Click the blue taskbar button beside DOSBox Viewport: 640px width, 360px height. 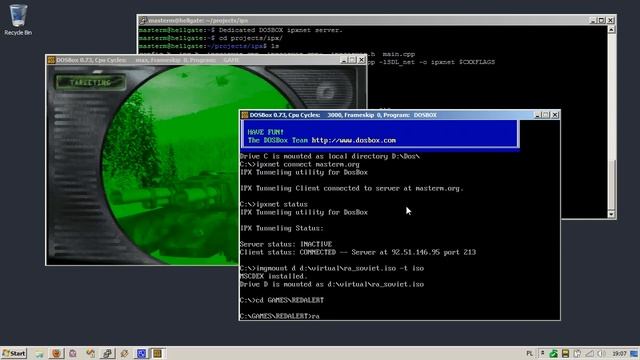(x=141, y=353)
